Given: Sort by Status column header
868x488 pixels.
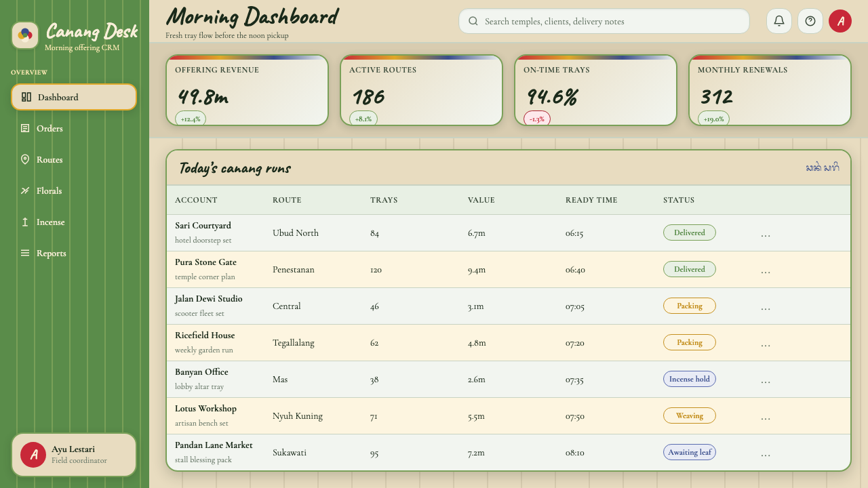Looking at the screenshot, I should click(679, 200).
